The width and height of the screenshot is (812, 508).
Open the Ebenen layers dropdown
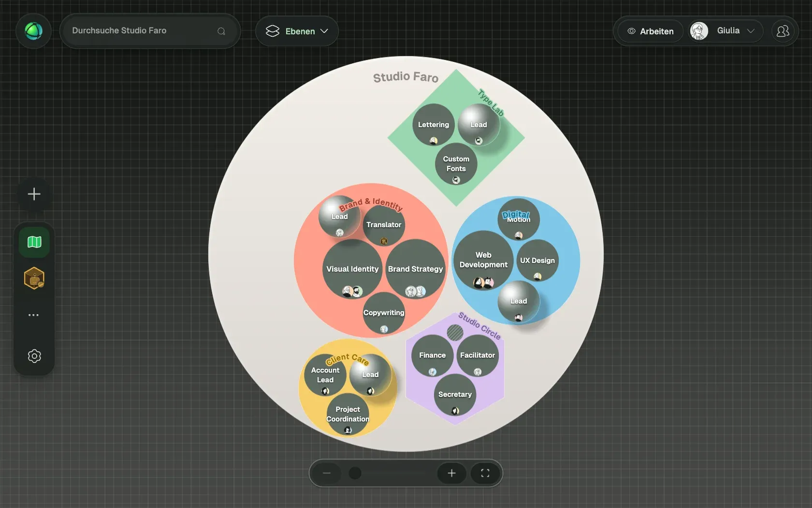(297, 31)
